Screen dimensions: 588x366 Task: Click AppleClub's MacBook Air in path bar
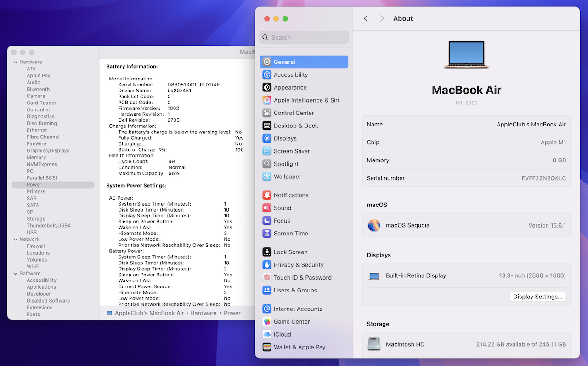149,313
